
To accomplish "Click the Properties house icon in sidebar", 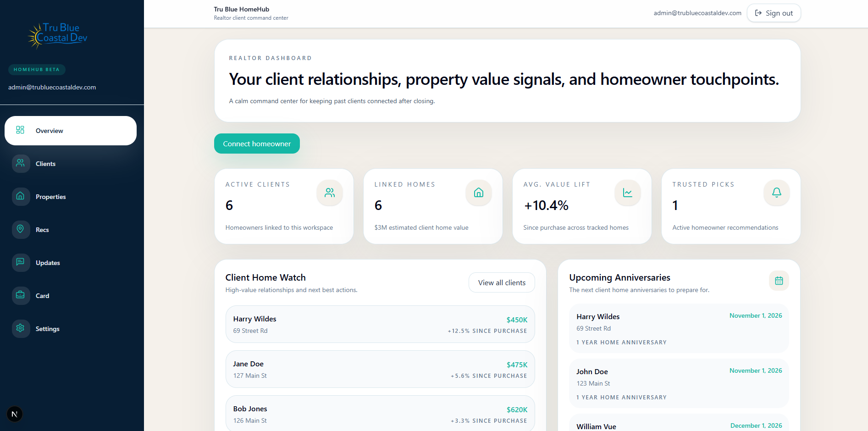I will 21,196.
